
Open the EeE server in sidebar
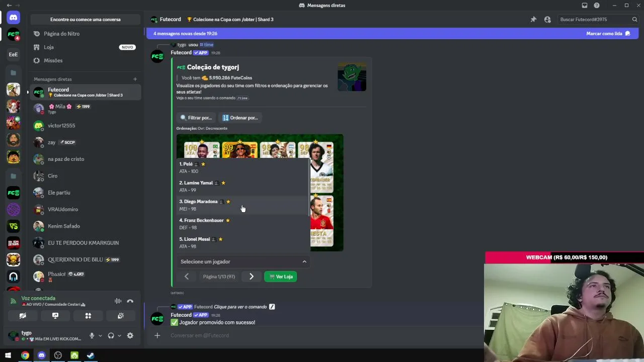[14, 54]
